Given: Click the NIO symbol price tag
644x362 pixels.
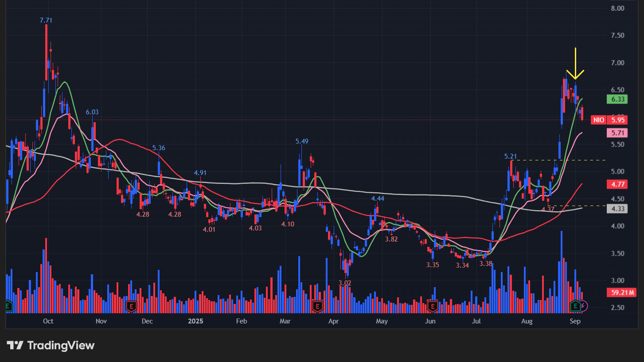Looking at the screenshot, I should pyautogui.click(x=599, y=120).
